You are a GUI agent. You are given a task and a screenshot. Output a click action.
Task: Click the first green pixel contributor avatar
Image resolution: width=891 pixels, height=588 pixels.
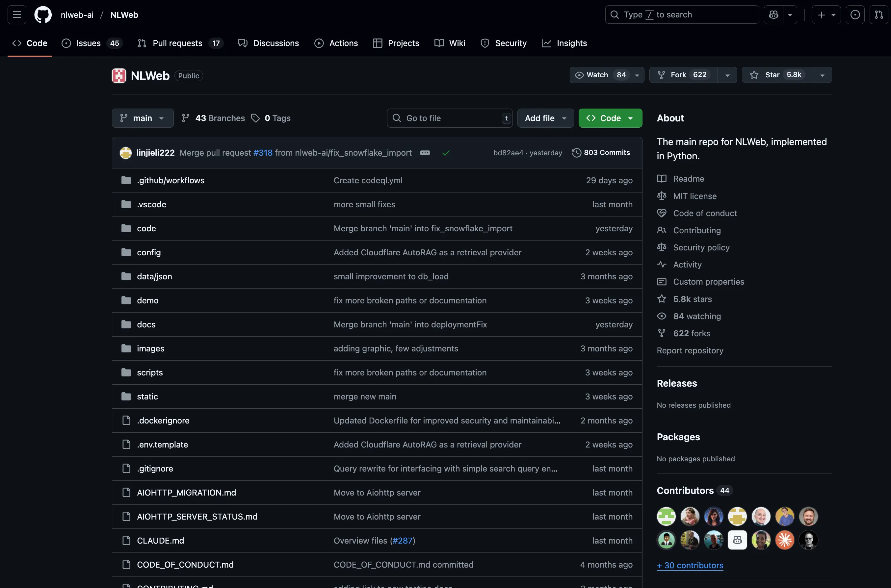(x=667, y=516)
